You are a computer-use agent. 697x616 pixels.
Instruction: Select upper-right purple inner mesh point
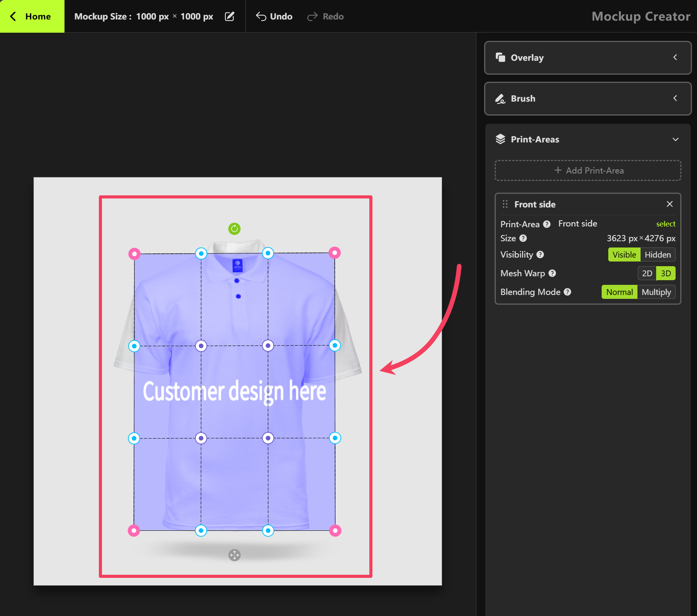(268, 346)
